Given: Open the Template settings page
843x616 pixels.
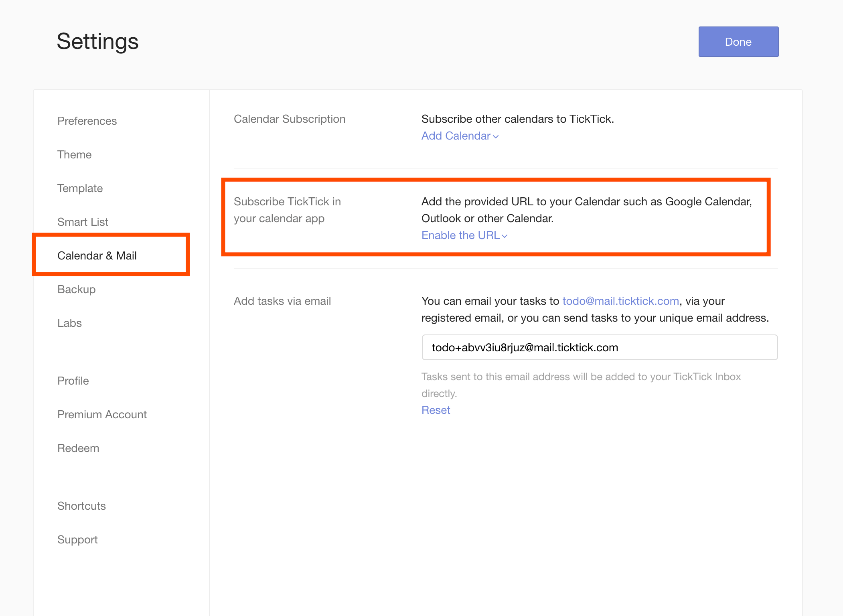Looking at the screenshot, I should pyautogui.click(x=80, y=188).
